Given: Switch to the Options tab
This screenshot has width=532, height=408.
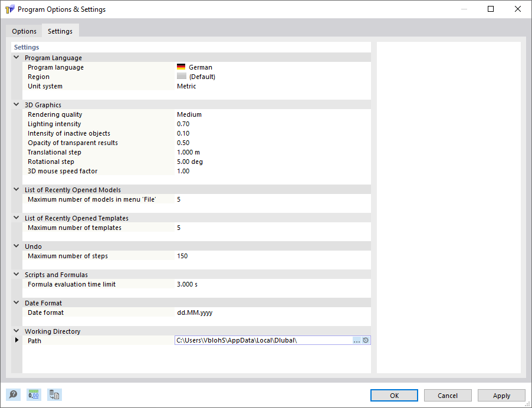Looking at the screenshot, I should tap(24, 31).
